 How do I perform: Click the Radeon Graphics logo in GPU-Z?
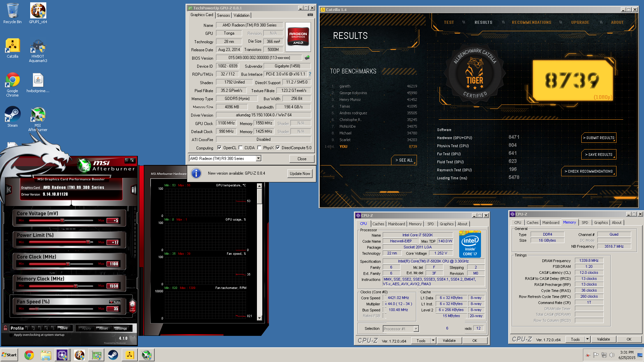(x=298, y=37)
